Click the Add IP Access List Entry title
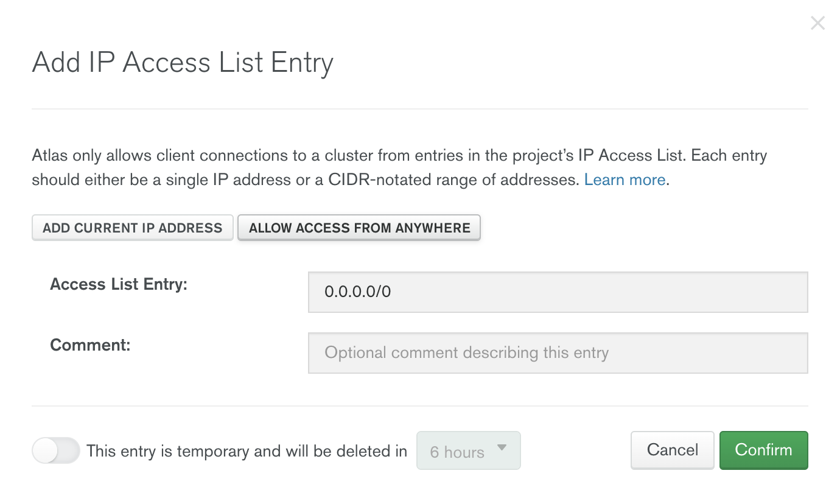The image size is (840, 504). coord(183,62)
